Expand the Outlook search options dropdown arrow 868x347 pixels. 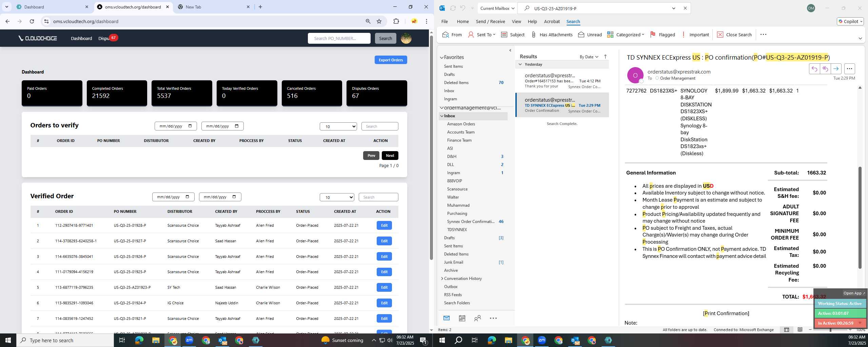click(674, 8)
